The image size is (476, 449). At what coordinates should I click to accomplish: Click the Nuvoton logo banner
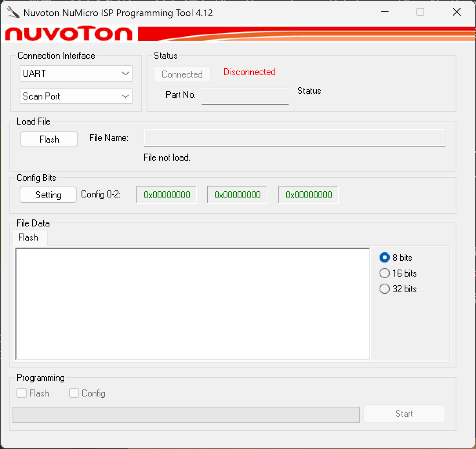[x=238, y=34]
